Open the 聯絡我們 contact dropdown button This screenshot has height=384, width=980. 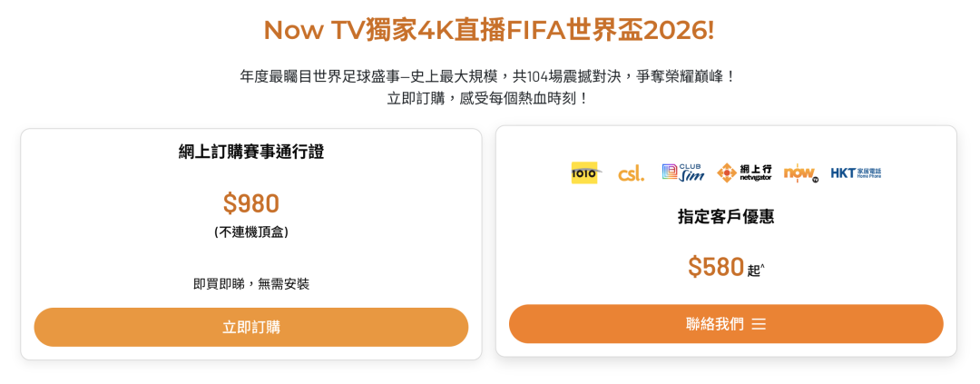tap(726, 324)
